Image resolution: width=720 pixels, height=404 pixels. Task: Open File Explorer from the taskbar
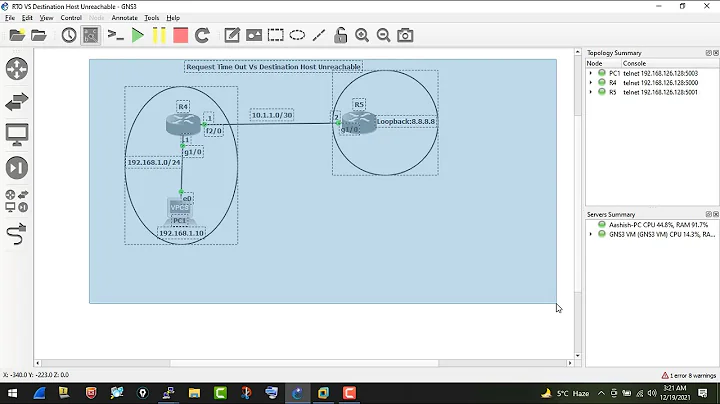(x=194, y=393)
